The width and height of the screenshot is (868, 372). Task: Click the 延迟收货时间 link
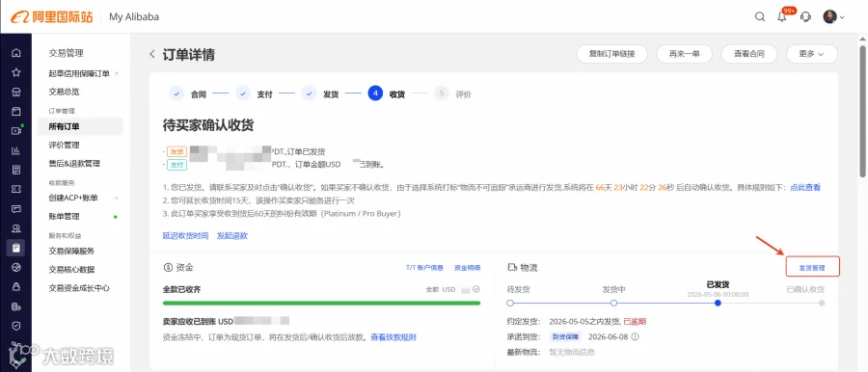(x=185, y=236)
